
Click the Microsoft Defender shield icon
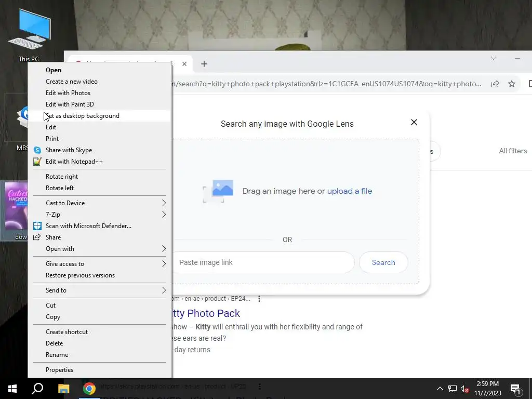click(37, 226)
